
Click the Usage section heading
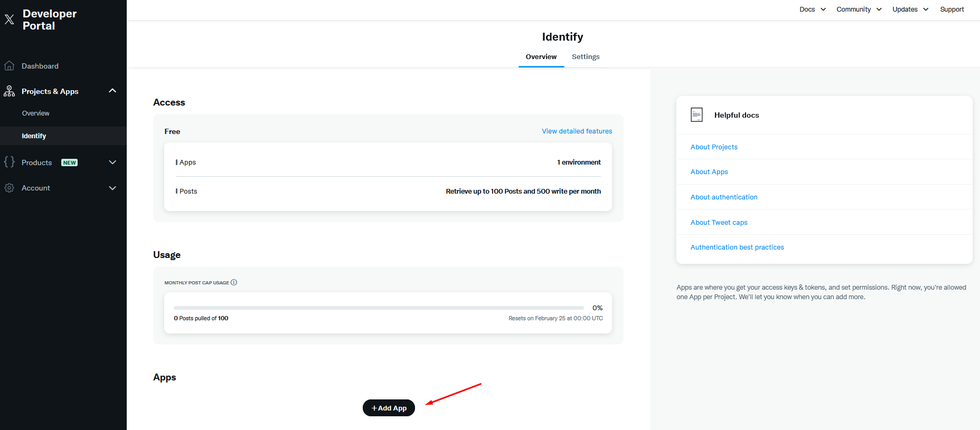point(167,255)
